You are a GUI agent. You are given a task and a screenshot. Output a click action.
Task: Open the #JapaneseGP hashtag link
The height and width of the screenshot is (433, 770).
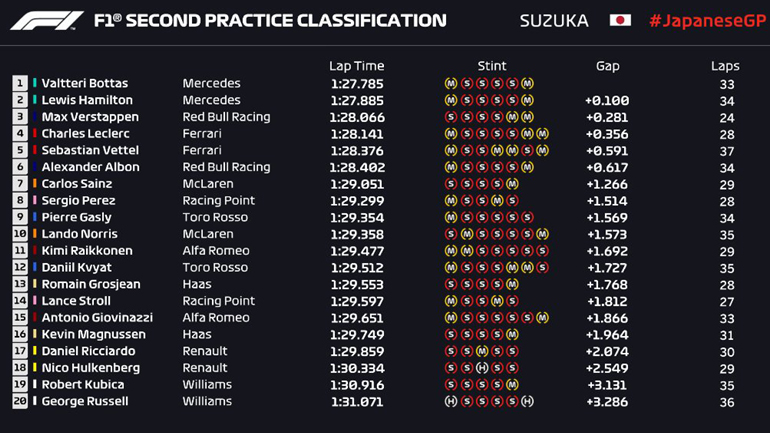[x=703, y=20]
